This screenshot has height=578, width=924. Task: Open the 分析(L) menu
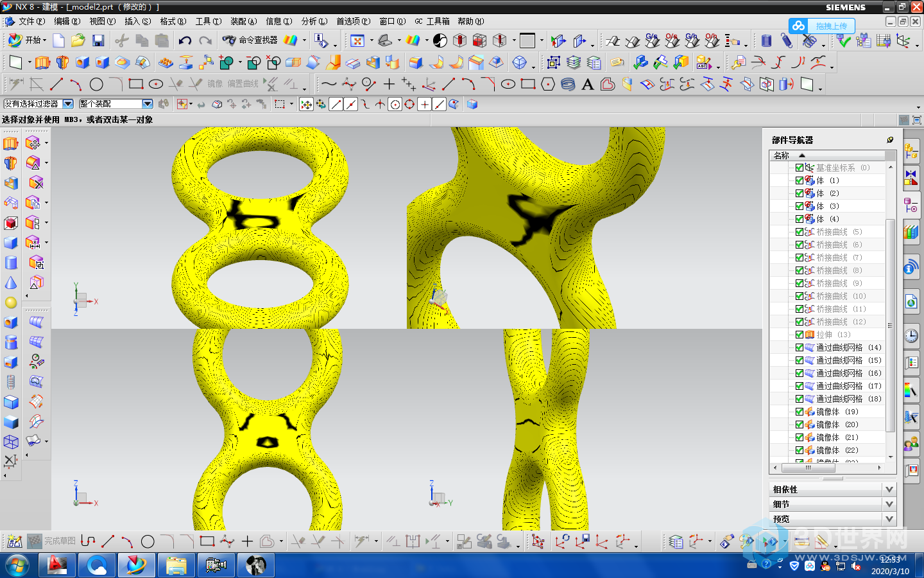click(314, 21)
